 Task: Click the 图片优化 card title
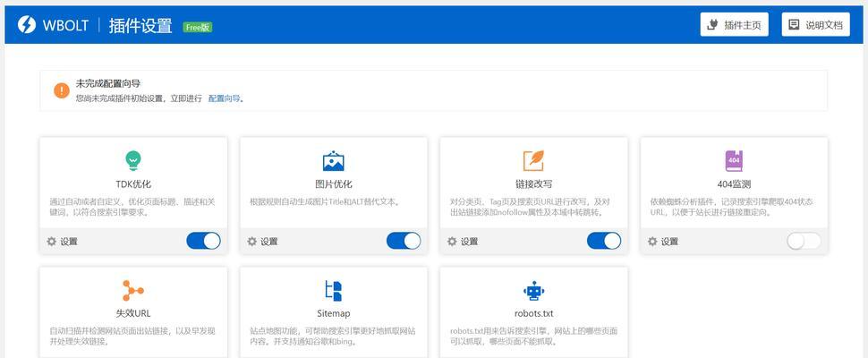[x=333, y=184]
